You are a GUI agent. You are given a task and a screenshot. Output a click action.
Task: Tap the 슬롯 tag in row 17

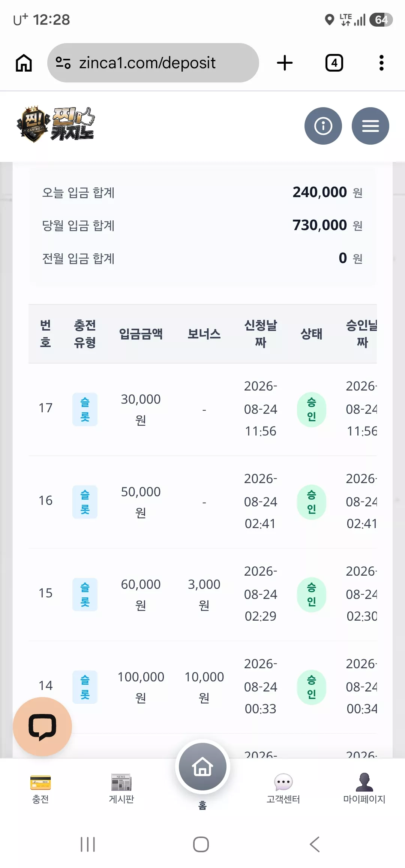click(x=85, y=409)
